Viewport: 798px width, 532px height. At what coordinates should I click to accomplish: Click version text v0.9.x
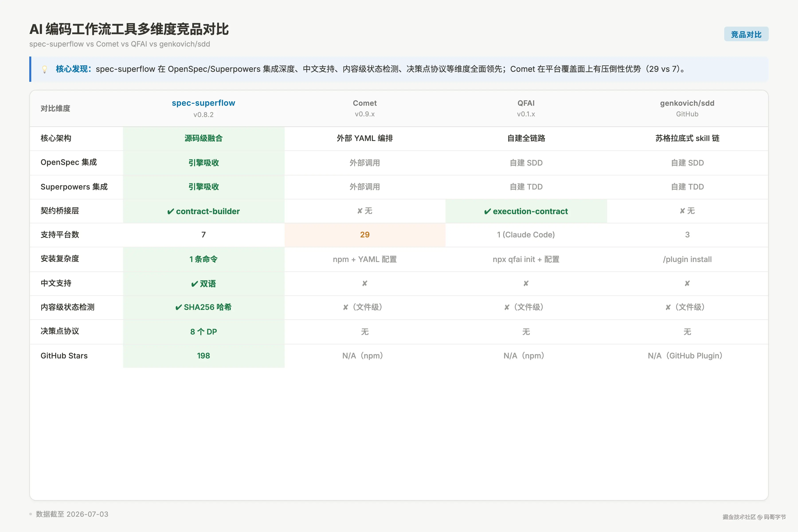[x=365, y=114]
